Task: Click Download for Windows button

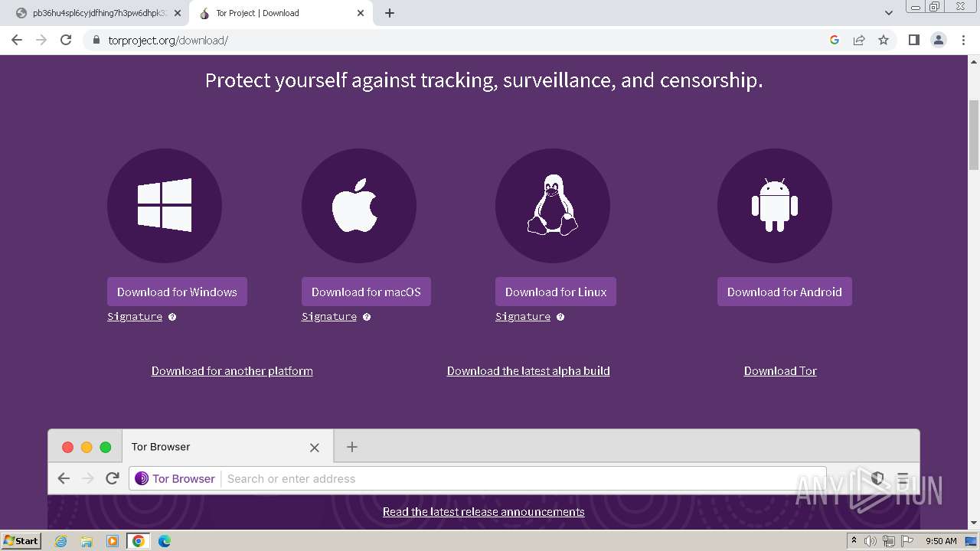Action: (177, 292)
